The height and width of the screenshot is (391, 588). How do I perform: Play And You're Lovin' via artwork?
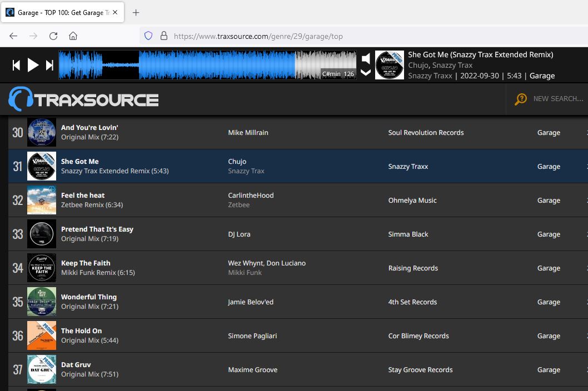(x=42, y=132)
